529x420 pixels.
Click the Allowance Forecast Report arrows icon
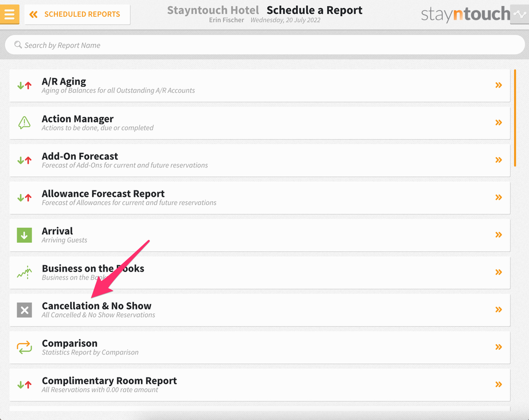[x=24, y=198]
